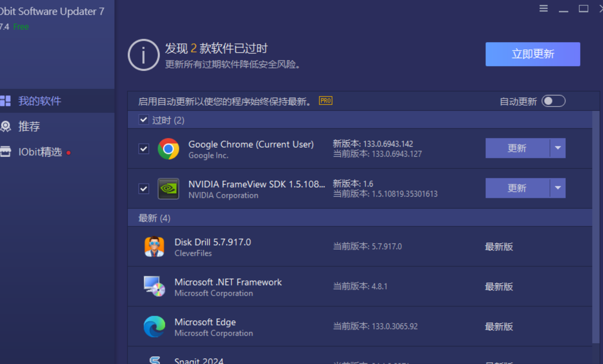Click Chrome new version 133.0.6943.142 text
Image resolution: width=603 pixels, height=364 pixels.
click(x=373, y=144)
